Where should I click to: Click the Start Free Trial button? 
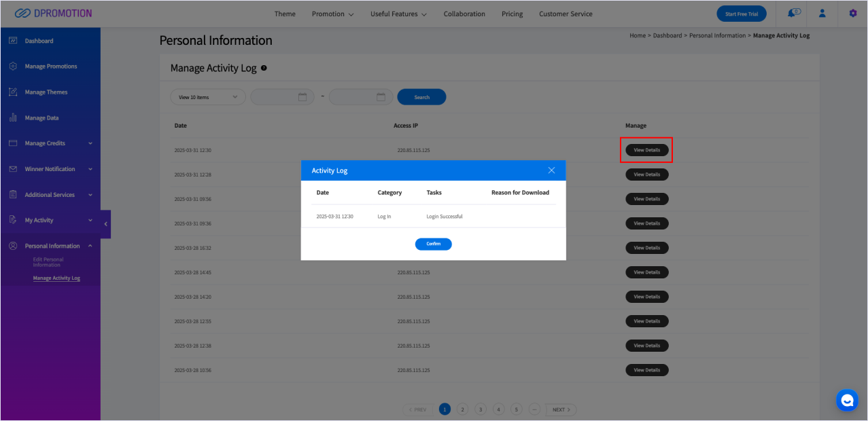742,14
